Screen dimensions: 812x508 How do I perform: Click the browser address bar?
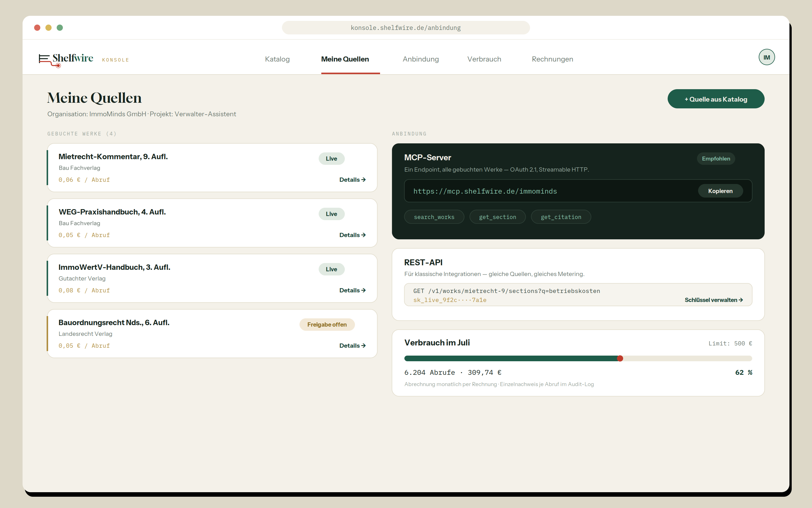coord(406,28)
